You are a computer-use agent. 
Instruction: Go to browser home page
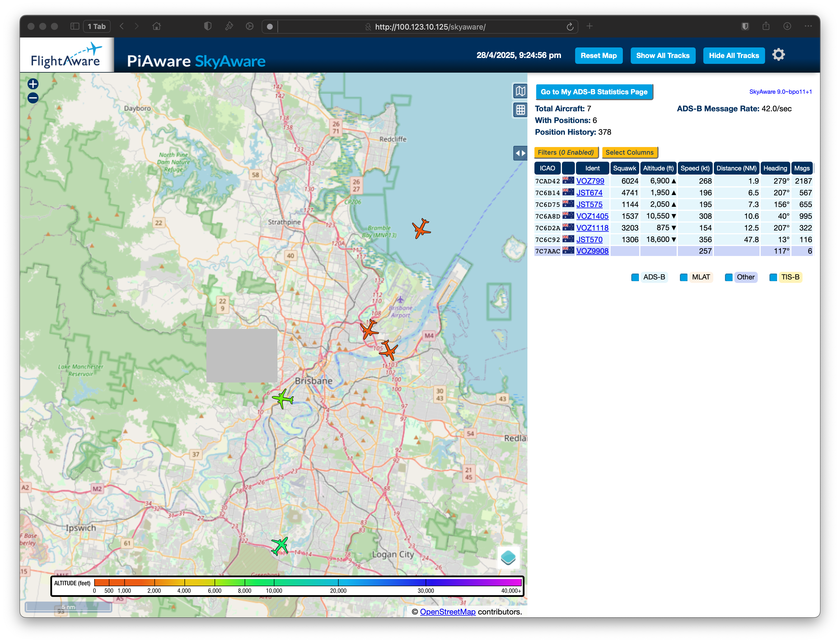(x=156, y=26)
